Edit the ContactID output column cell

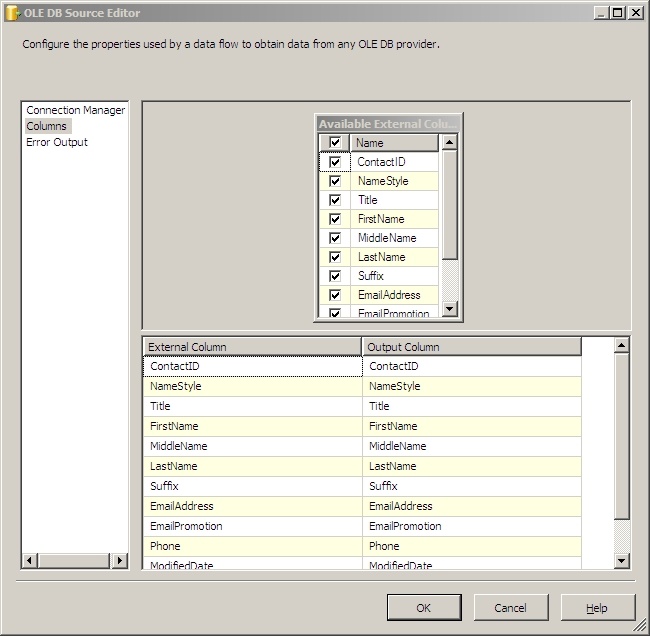click(x=472, y=366)
